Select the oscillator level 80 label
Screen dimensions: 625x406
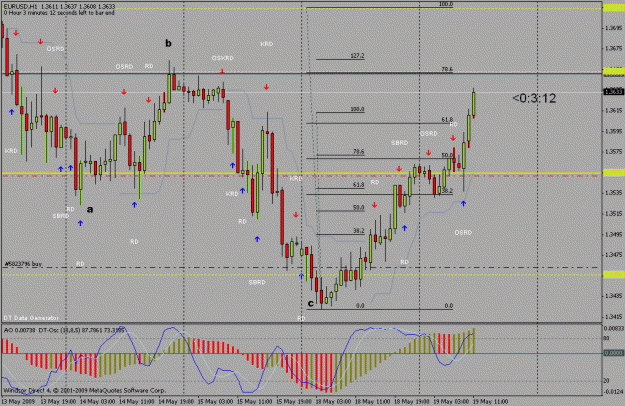(x=606, y=339)
